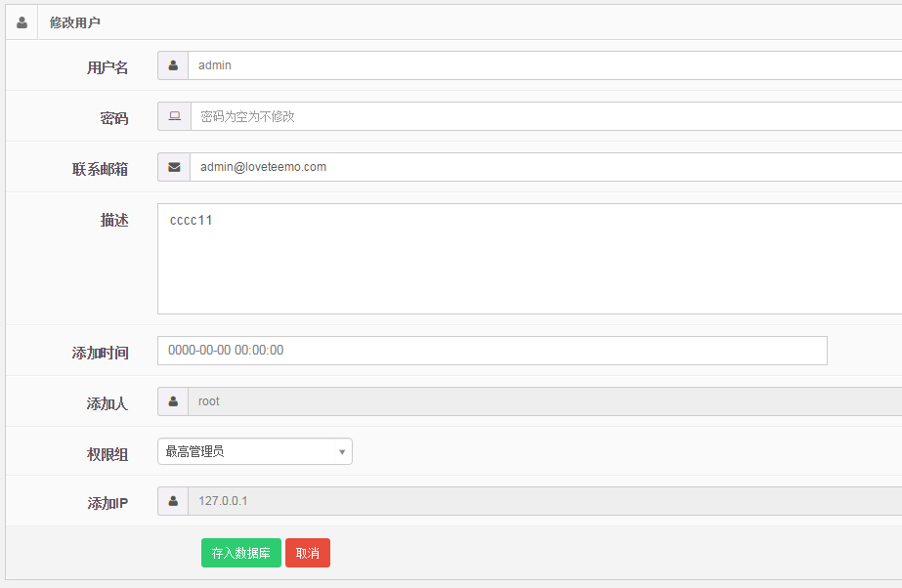Click the user icon in the 修改用户 header
Viewport: 902px width, 588px height.
21,21
